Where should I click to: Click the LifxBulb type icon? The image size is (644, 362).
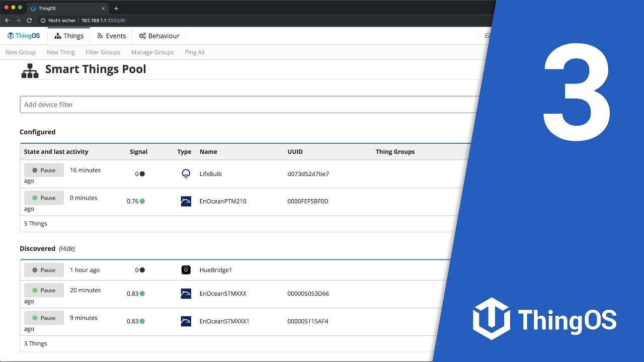click(186, 174)
